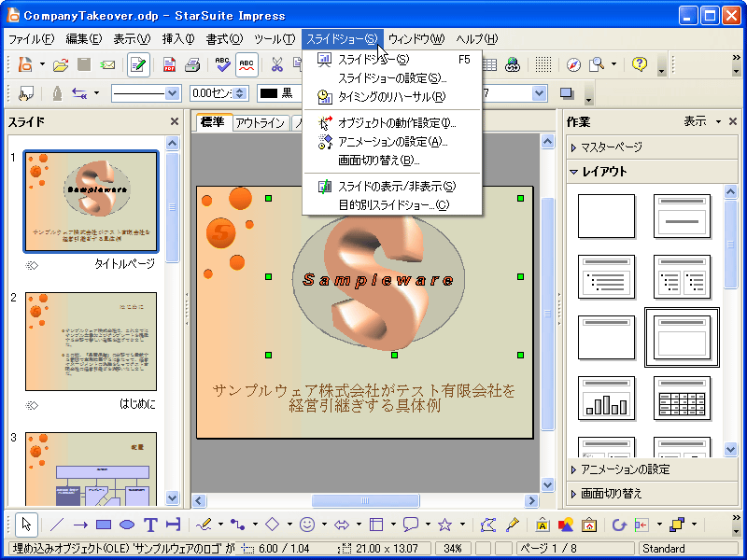
Task: Click the Zoom magnifier icon
Action: [x=597, y=64]
